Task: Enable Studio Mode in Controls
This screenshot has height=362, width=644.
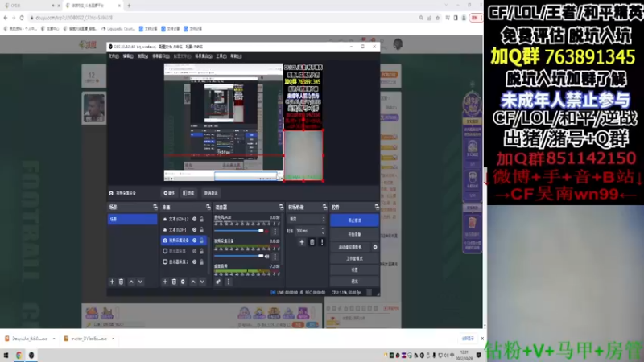Action: coord(354,258)
